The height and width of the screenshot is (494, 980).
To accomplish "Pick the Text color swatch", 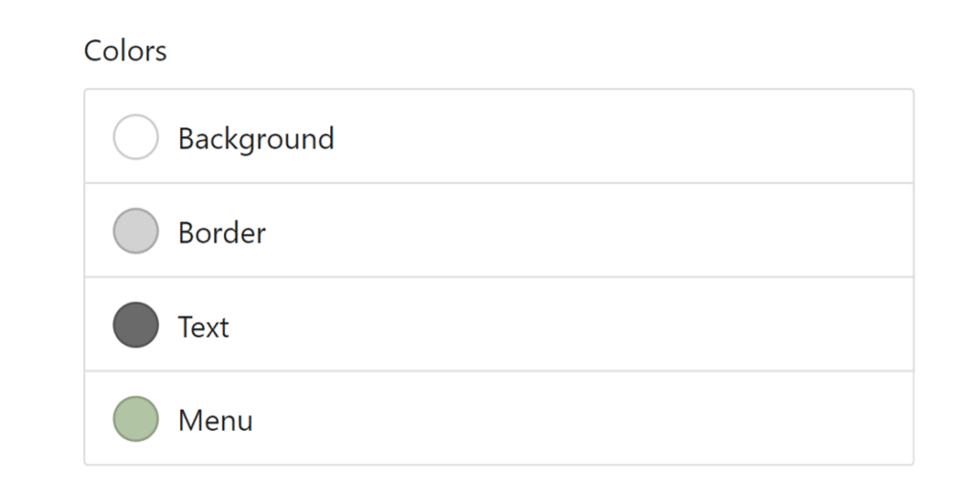I will click(x=135, y=325).
